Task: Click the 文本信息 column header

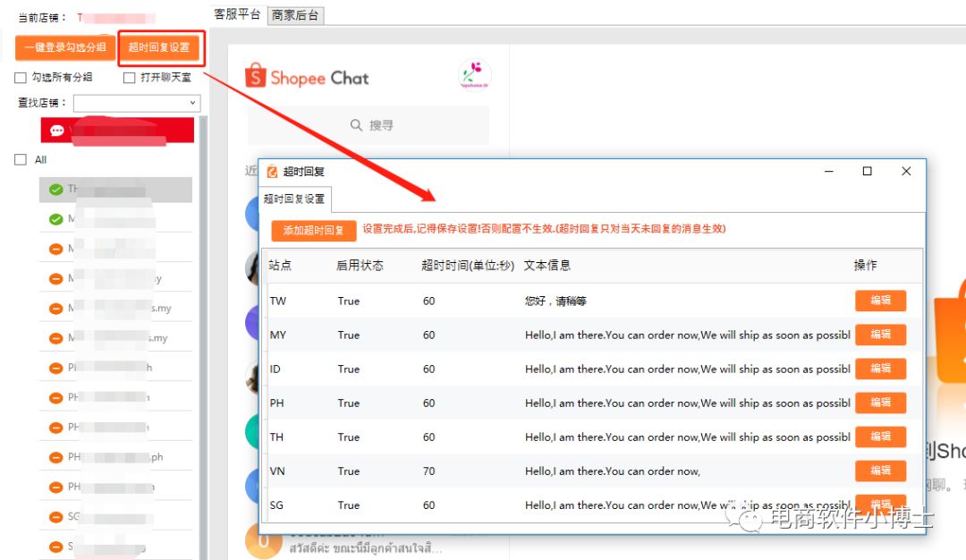Action: click(547, 266)
